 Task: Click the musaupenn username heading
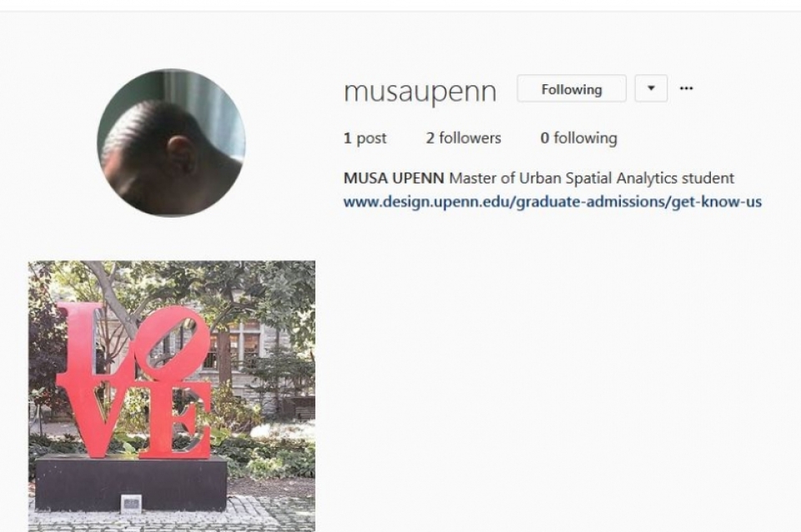pos(420,93)
